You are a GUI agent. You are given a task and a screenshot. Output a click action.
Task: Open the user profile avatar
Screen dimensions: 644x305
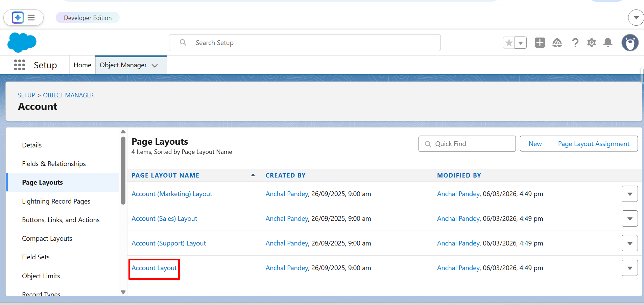tap(630, 43)
